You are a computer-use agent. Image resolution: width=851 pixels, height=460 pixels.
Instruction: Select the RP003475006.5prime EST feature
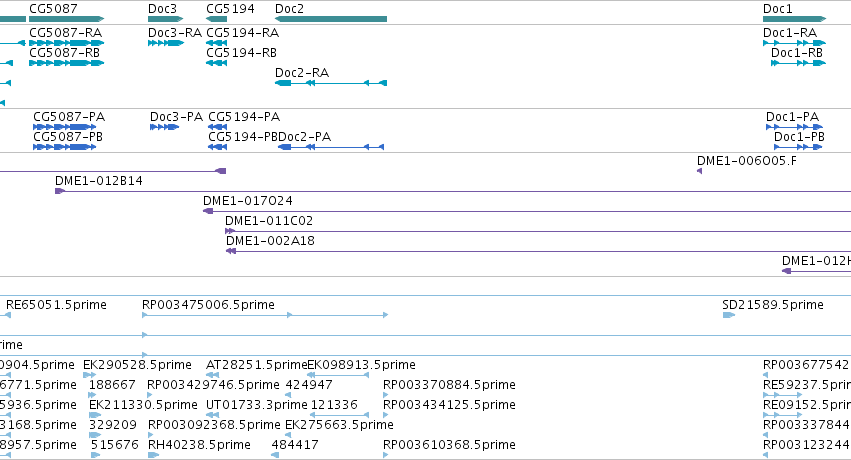tap(265, 315)
